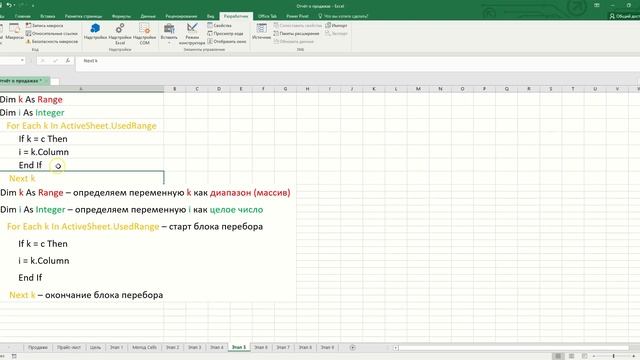Open COM Add-ins (Надстройки COM)
Viewport: 640px width, 360px height.
click(144, 33)
